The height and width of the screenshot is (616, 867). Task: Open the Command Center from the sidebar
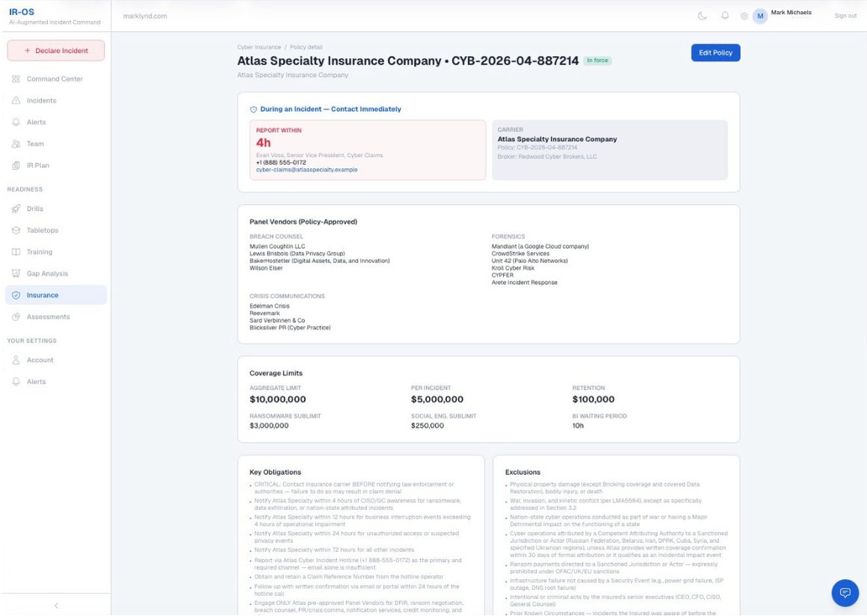[x=46, y=78]
